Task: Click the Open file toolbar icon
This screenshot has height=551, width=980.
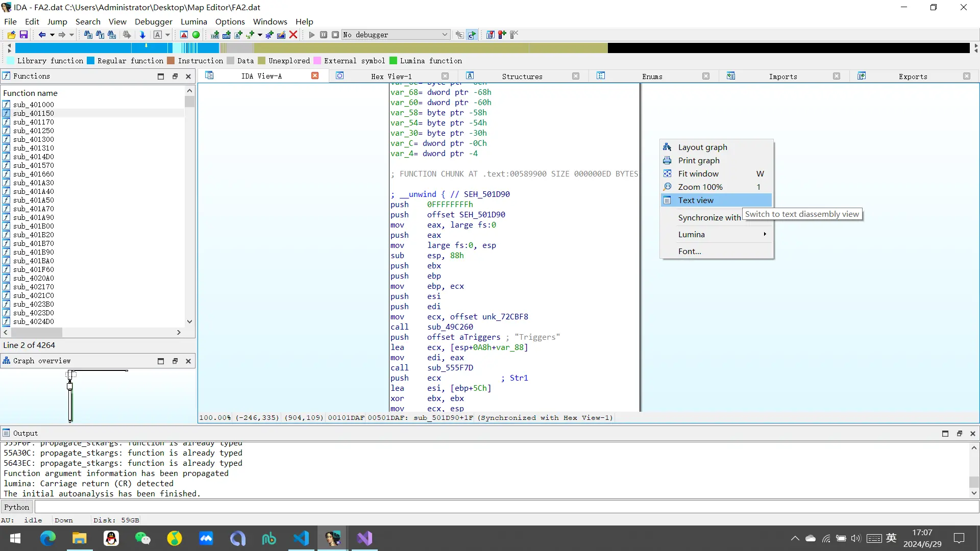Action: pos(11,35)
